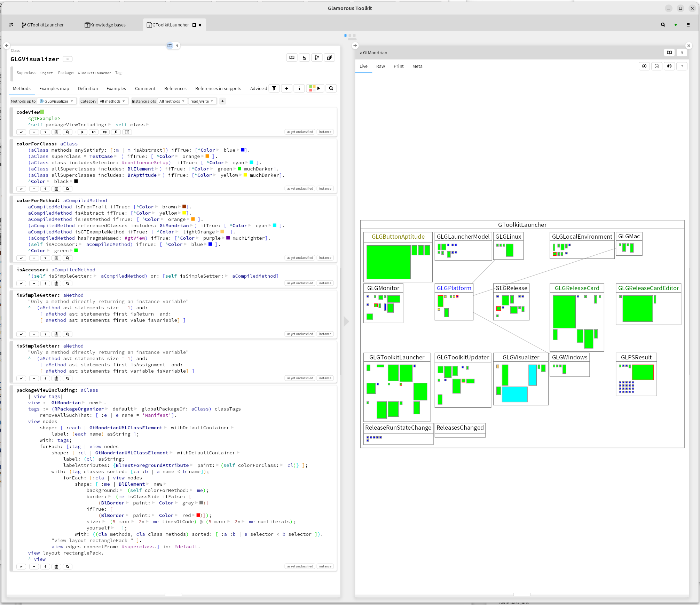Toggle the instance button on the colorForClass: method
Screen dimensions: 700x605
(325, 189)
